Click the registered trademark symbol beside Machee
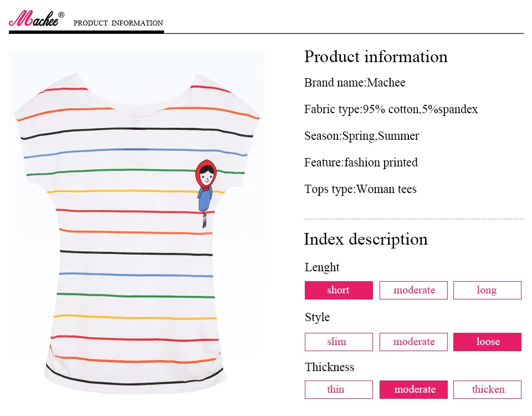This screenshot has height=416, width=532. [62, 14]
